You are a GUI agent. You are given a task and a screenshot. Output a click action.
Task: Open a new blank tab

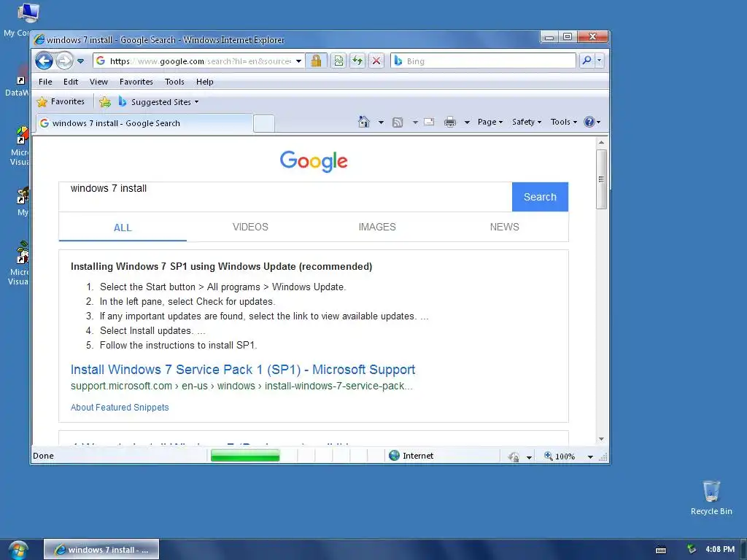[x=264, y=123]
